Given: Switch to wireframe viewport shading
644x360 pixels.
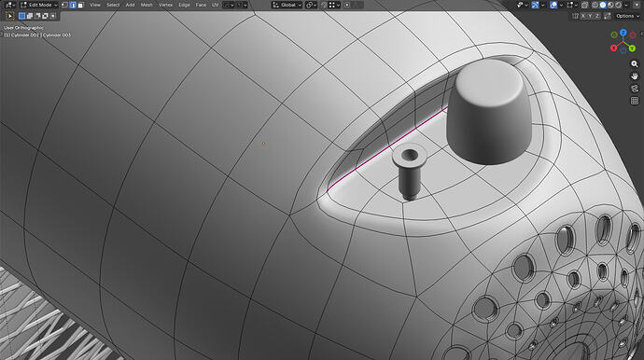Looking at the screenshot, I should pyautogui.click(x=595, y=5).
